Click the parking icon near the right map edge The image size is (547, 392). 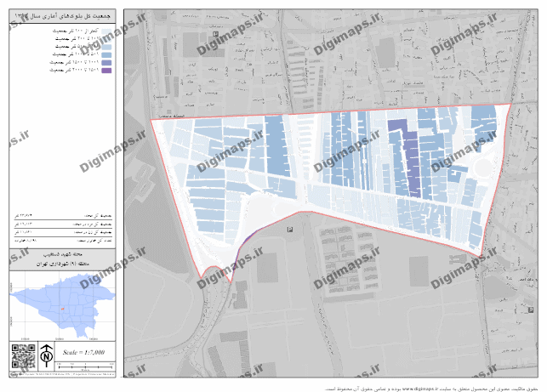point(531,310)
